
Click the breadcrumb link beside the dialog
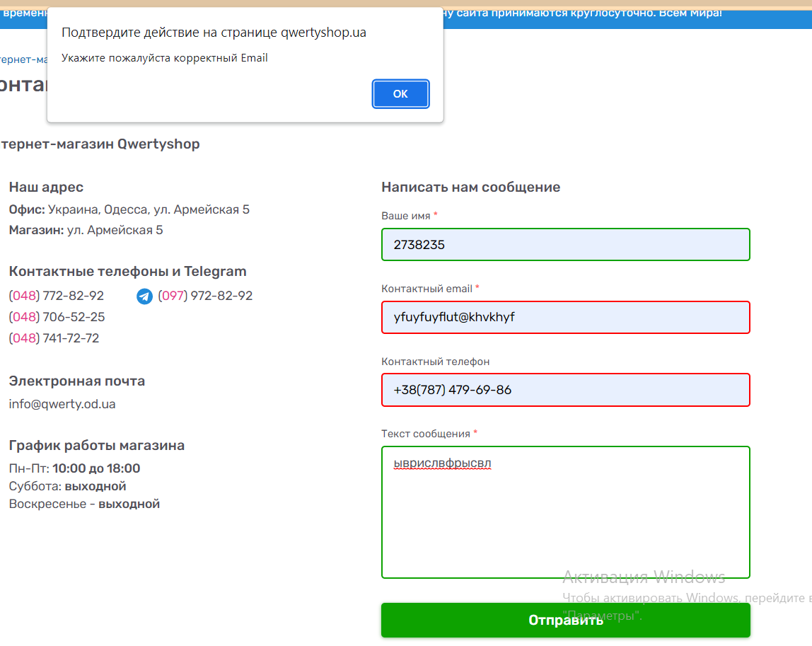[23, 59]
